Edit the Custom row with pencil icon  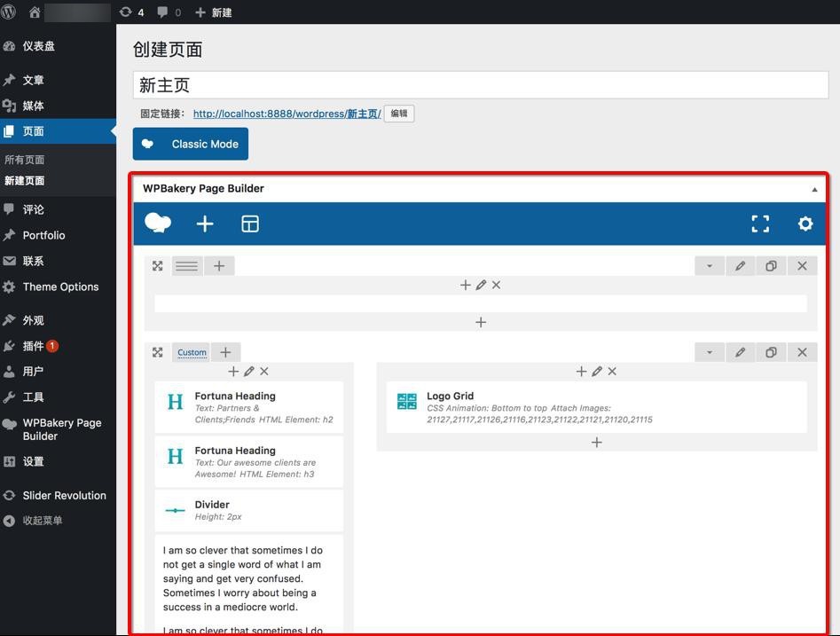pyautogui.click(x=741, y=352)
